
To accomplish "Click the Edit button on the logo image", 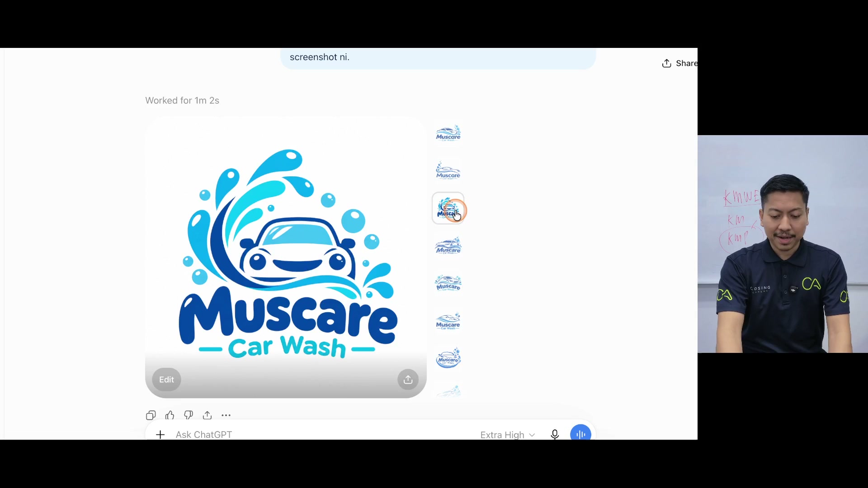I will 166,380.
